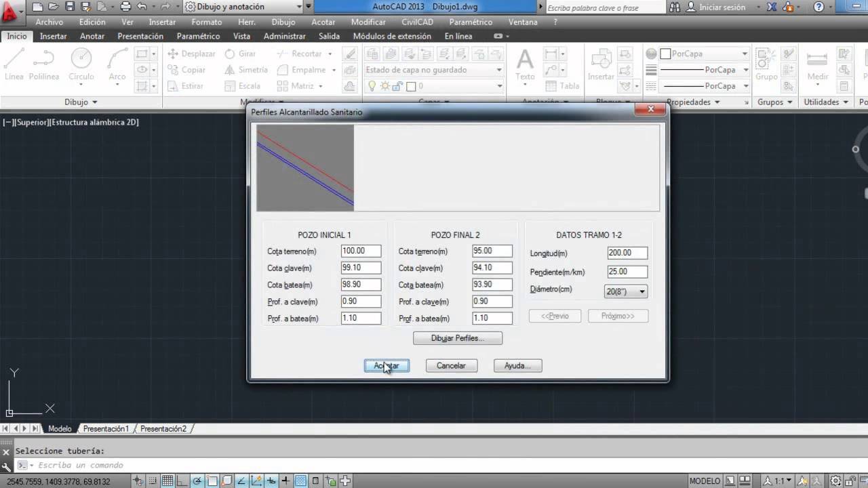Toggle ortho mode in status bar
Image resolution: width=868 pixels, height=488 pixels.
click(182, 481)
